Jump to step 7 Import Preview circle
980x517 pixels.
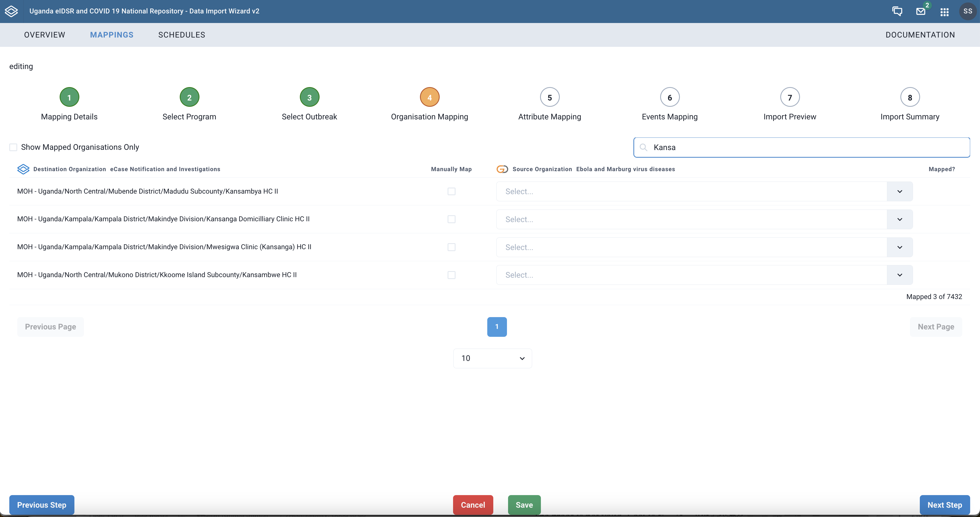tap(790, 97)
